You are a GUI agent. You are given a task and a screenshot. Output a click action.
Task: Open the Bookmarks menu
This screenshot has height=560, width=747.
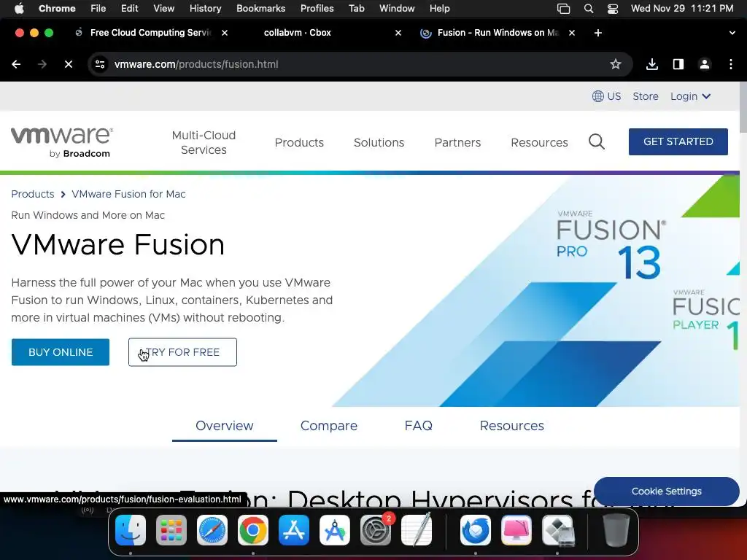260,8
